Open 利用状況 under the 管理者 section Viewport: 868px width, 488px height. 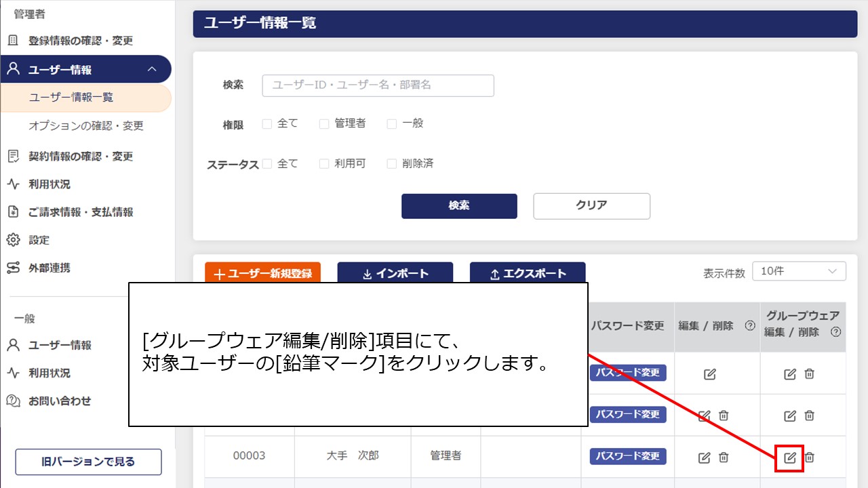tap(49, 184)
